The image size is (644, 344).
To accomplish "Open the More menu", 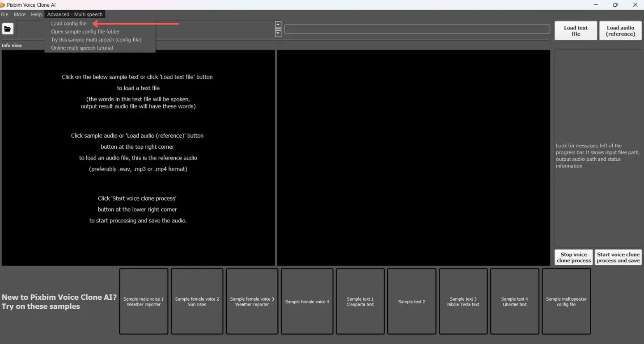I will tap(20, 14).
